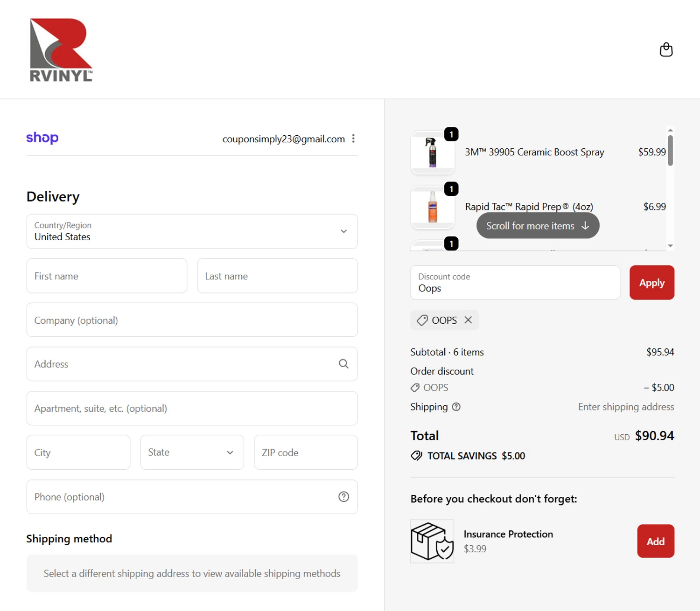
Task: Click the $59.99 item price
Action: [x=652, y=152]
